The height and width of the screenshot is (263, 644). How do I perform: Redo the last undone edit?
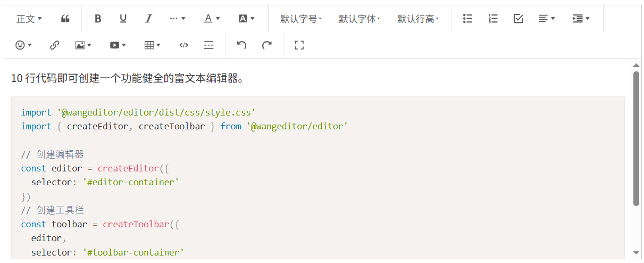click(267, 45)
